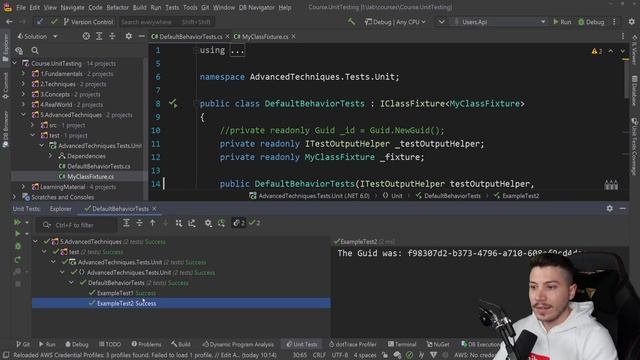This screenshot has height=360, width=640.
Task: Expand 4.RealWorld folder
Action: coord(23,104)
